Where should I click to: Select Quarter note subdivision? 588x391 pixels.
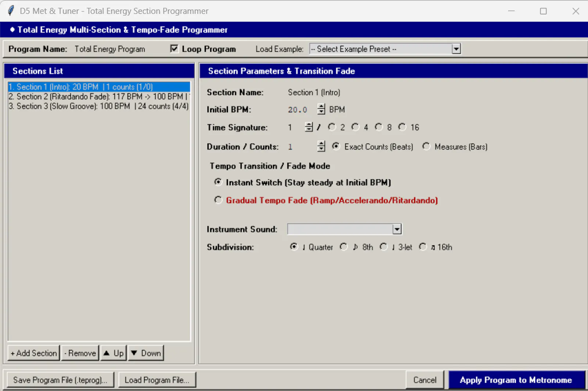tap(311, 247)
